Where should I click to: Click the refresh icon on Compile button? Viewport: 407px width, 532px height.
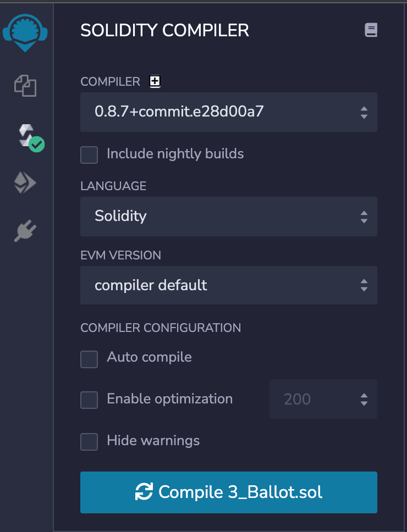[144, 492]
